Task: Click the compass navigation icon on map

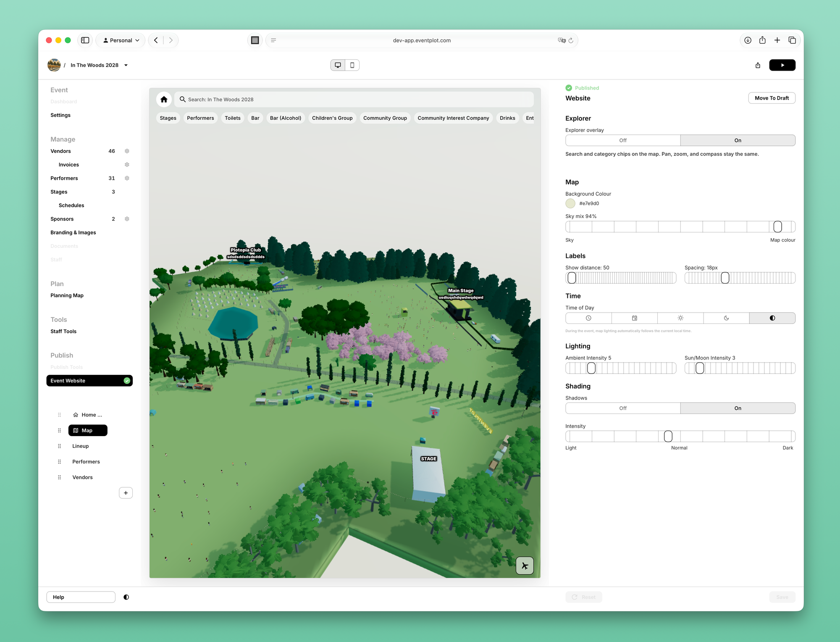Action: point(525,566)
